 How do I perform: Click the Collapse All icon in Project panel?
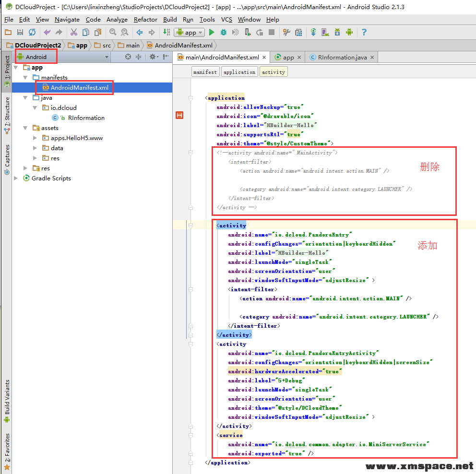click(x=138, y=57)
